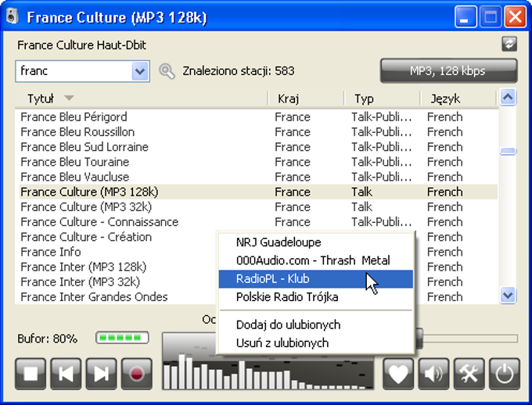Select 'France Bleu Sud Lorraine' station
This screenshot has width=532, height=405.
(x=257, y=147)
